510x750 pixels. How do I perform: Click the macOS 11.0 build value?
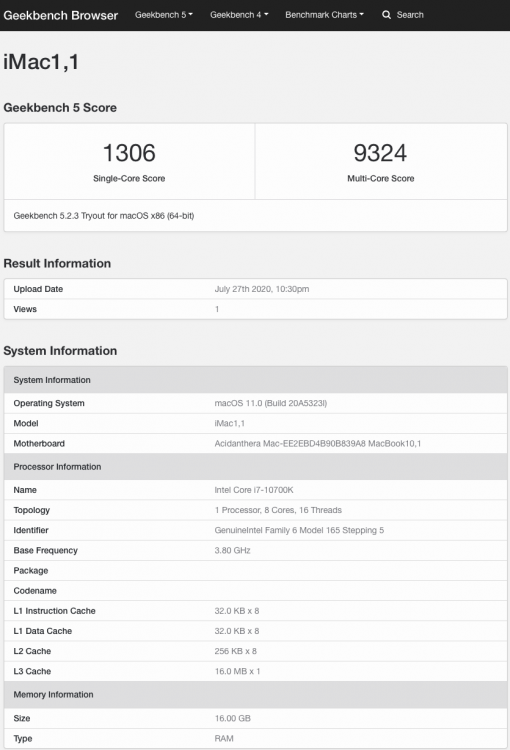coord(271,403)
